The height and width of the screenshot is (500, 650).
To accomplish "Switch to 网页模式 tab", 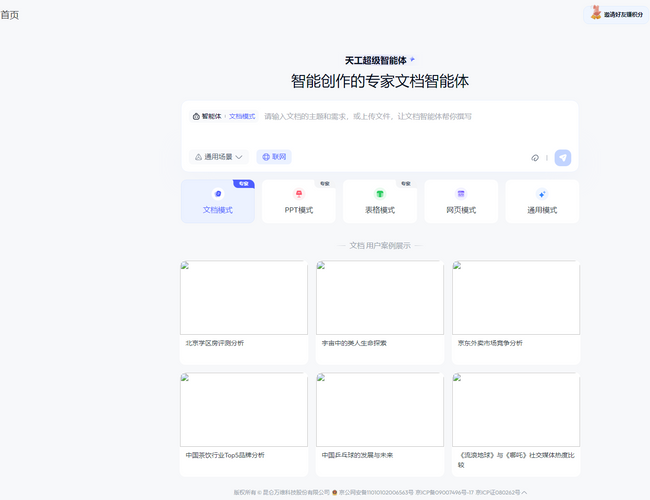I will point(461,201).
